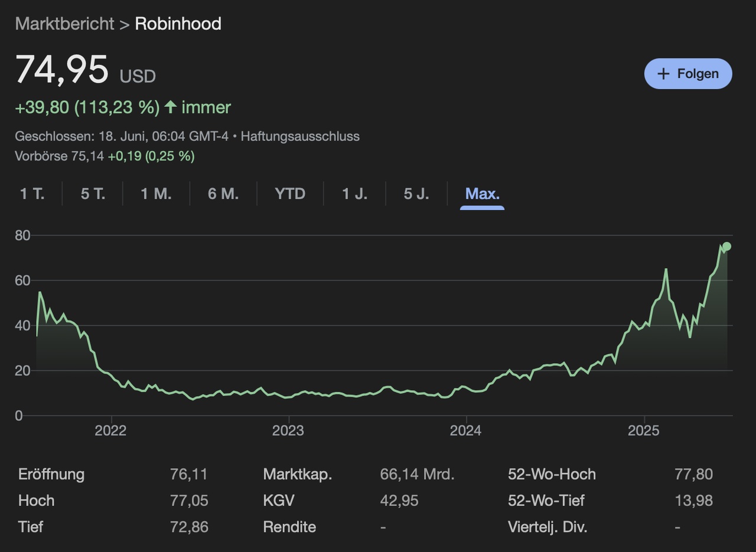
Task: Select the YTD range tab
Action: coord(290,194)
